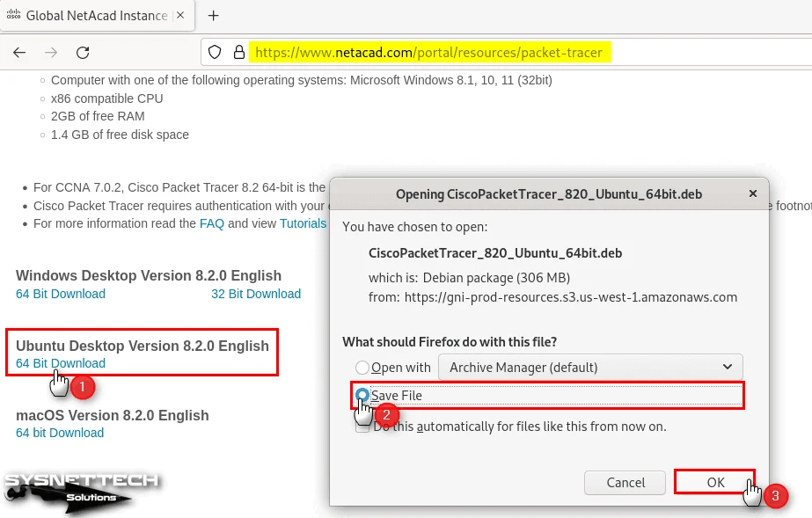The image size is (812, 518).
Task: Click Windows 32 Bit Download link
Action: (255, 294)
